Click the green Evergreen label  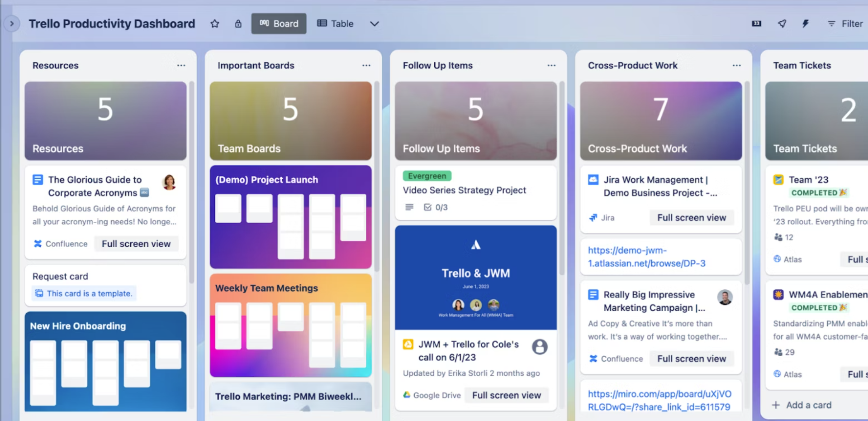pos(426,176)
